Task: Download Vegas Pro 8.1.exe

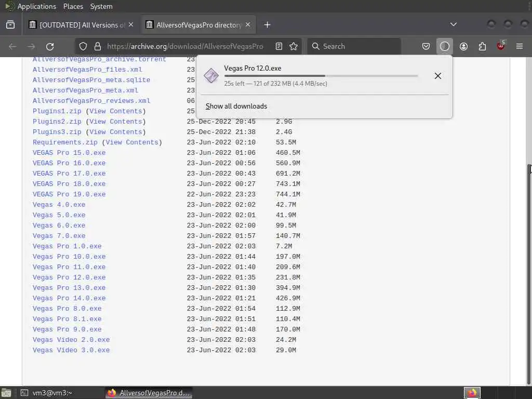Action: (67, 319)
